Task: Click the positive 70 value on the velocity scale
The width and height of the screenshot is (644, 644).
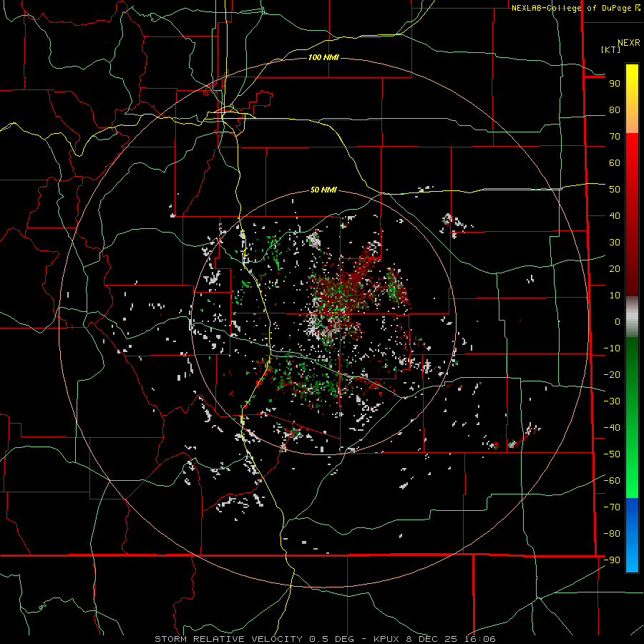Action: 615,137
